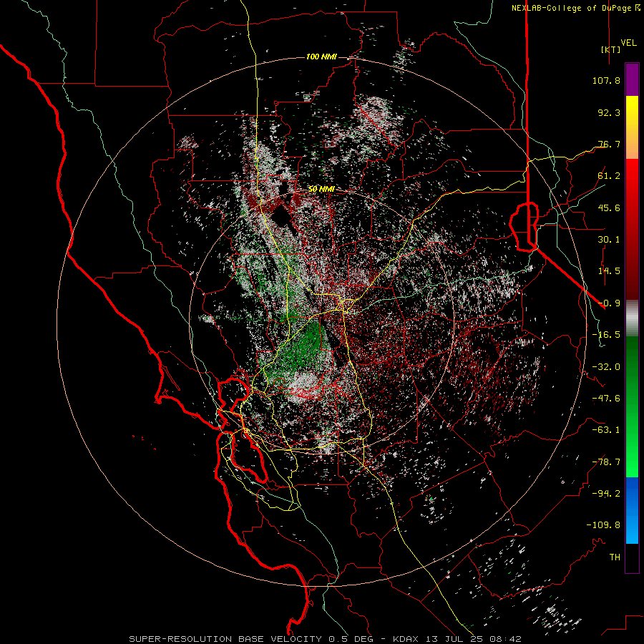Image resolution: width=644 pixels, height=644 pixels.
Task: Click the 92.3 legend value
Action: (609, 112)
